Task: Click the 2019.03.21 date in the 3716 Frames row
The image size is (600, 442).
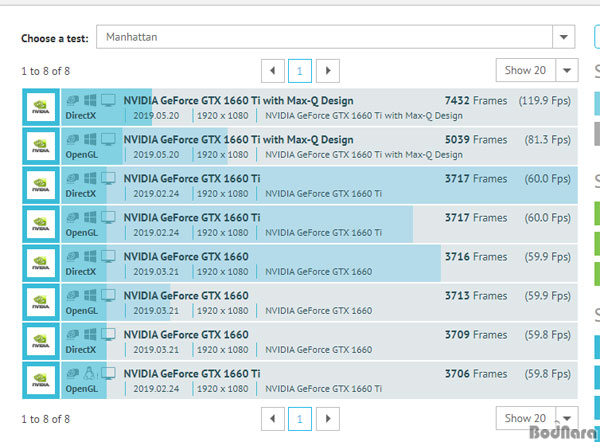Action: [x=156, y=272]
